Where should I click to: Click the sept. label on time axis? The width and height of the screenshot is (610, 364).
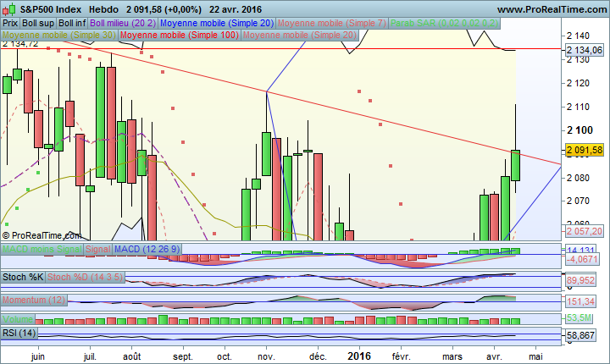[183, 356]
